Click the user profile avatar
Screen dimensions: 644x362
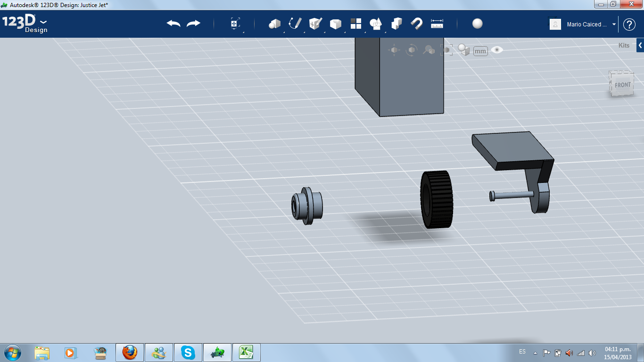[x=555, y=24]
